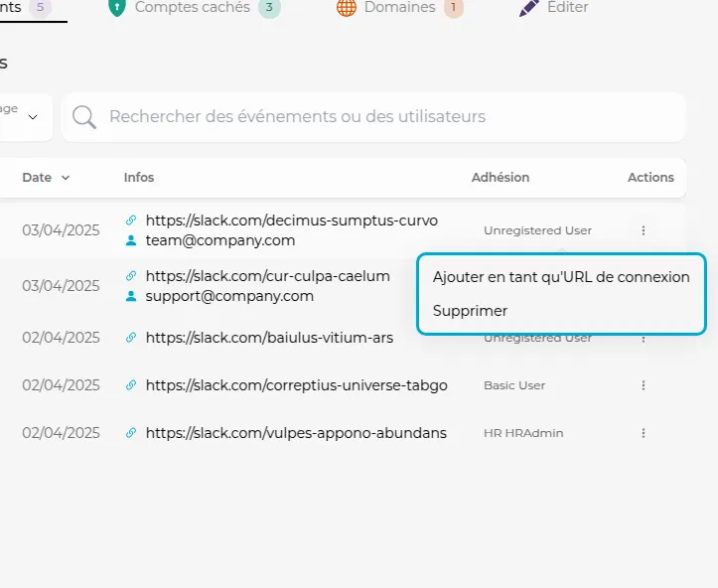Click Unregistered User in decimus-sumptus-curvo row

537,230
